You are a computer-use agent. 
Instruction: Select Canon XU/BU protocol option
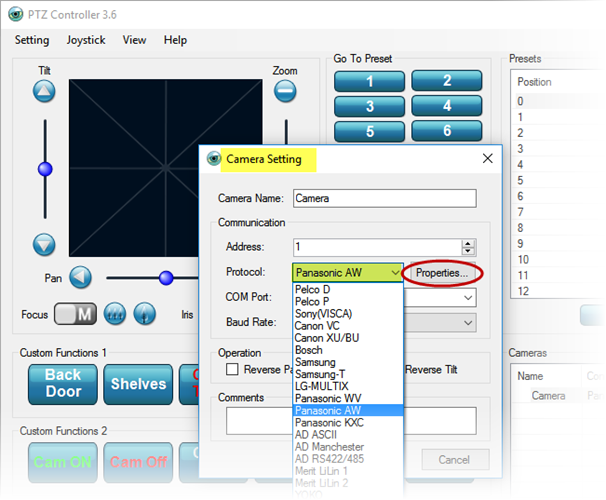pos(348,338)
